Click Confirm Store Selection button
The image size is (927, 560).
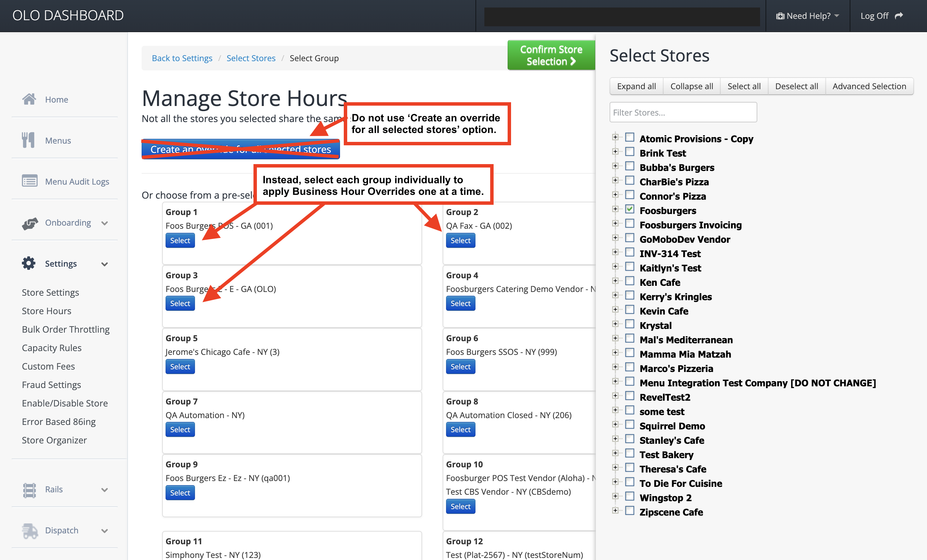point(551,55)
